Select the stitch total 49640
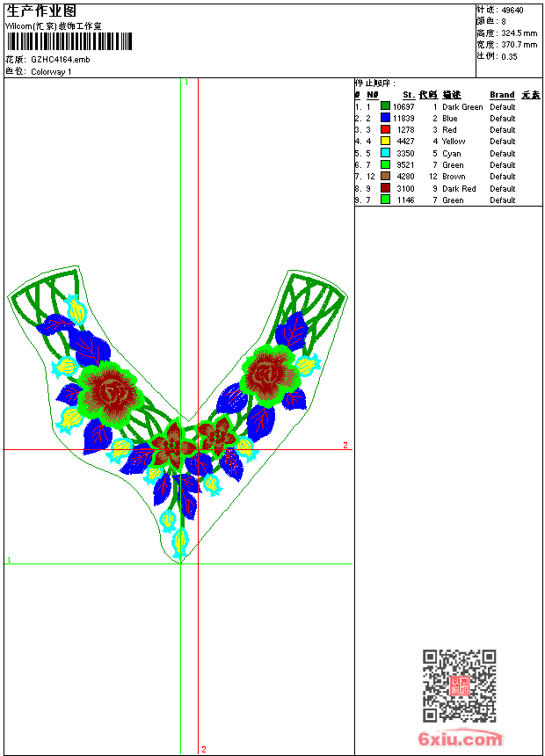This screenshot has height=756, width=545. 512,11
